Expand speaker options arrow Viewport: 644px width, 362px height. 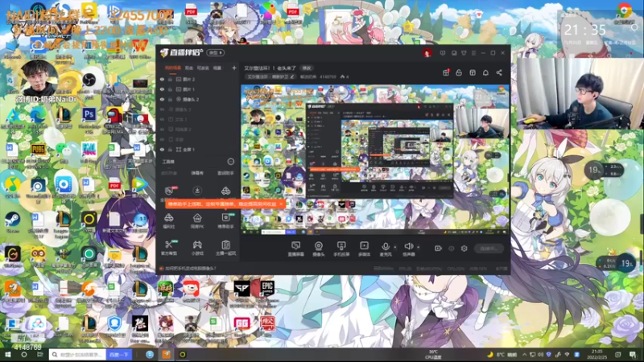(418, 247)
